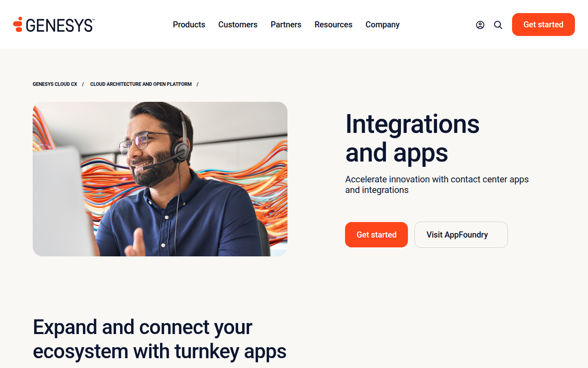The width and height of the screenshot is (588, 368).
Task: Click the headset agent hero image
Action: click(x=160, y=179)
